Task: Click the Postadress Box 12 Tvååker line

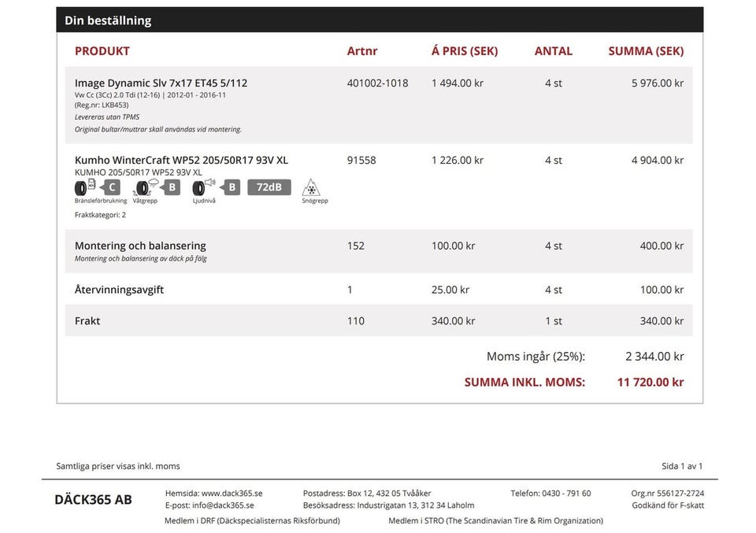Action: point(367,494)
